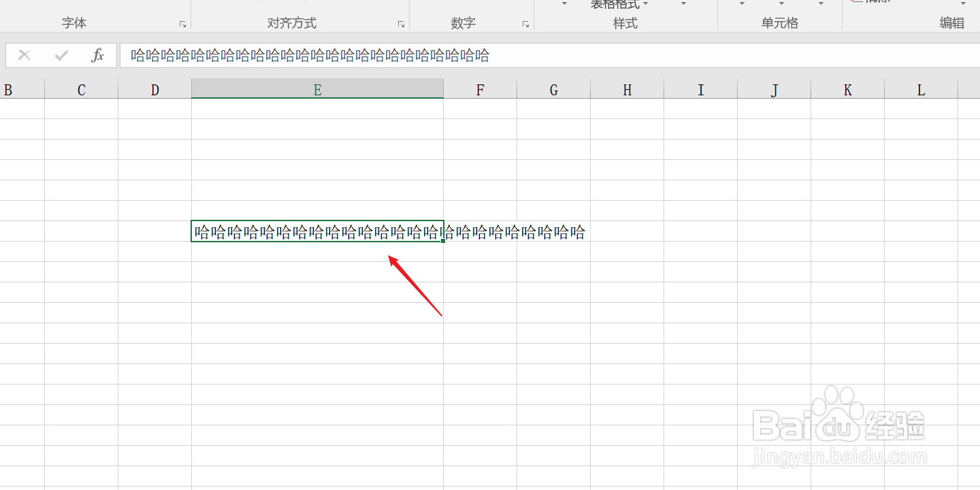This screenshot has width=980, height=490.
Task: Click the Insert Function (fx) icon
Action: pos(97,55)
